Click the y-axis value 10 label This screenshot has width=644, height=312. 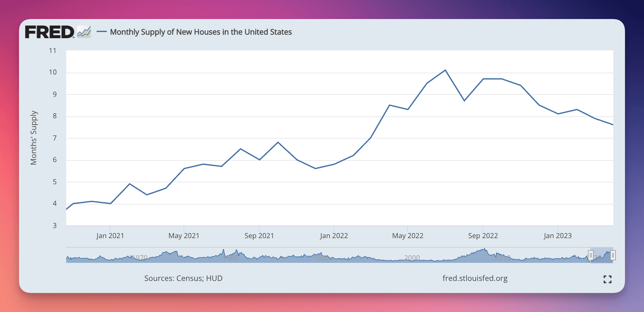click(53, 72)
